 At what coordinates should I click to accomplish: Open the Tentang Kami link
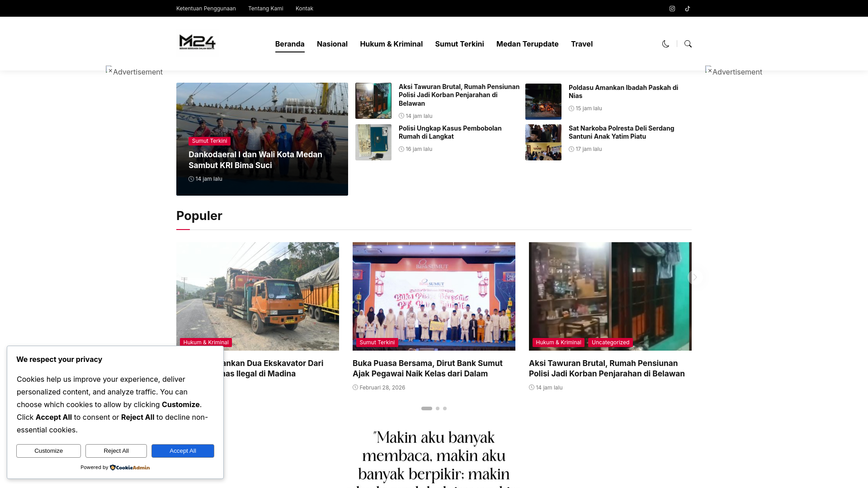point(266,9)
